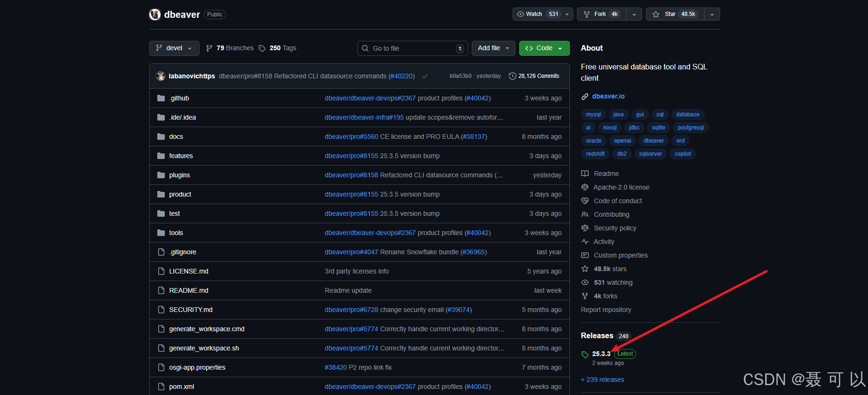The width and height of the screenshot is (868, 395).
Task: Open the 25.3.3 latest release
Action: [601, 354]
